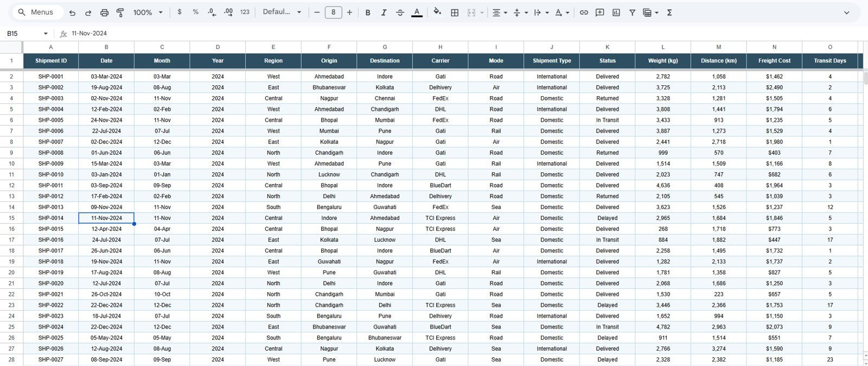Select column A header

[x=51, y=47]
